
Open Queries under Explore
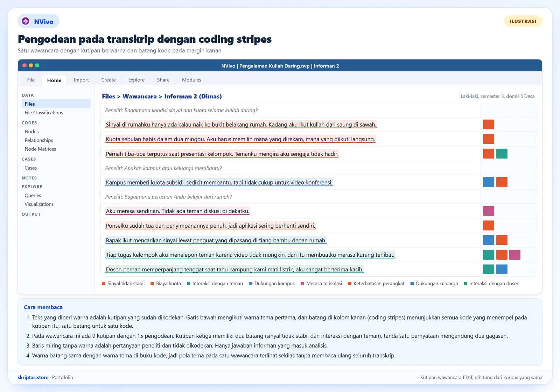tap(33, 195)
